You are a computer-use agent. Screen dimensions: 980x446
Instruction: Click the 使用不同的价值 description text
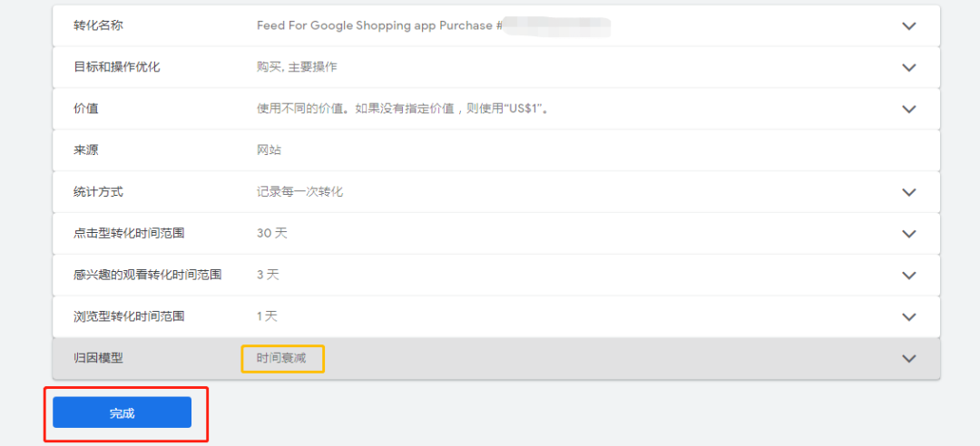click(403, 109)
